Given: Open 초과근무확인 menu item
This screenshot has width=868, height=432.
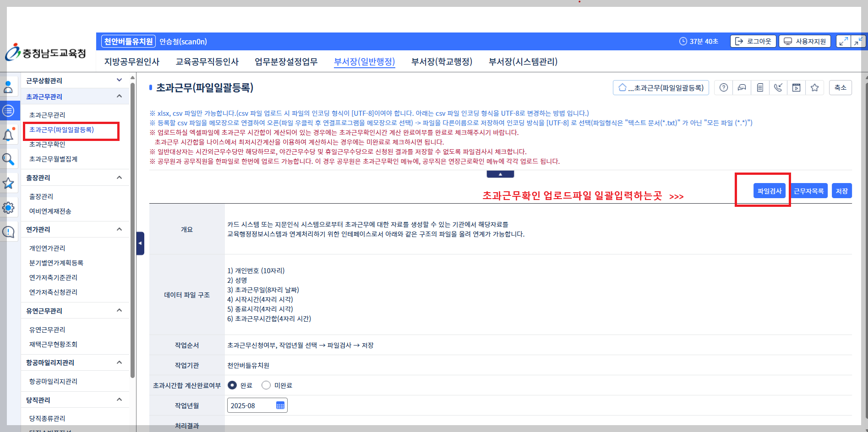Looking at the screenshot, I should click(x=47, y=144).
